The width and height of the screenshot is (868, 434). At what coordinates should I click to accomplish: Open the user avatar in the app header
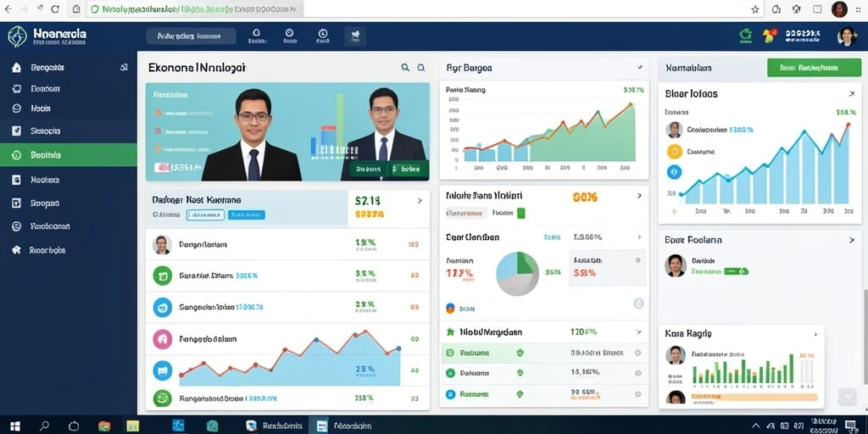tap(847, 36)
